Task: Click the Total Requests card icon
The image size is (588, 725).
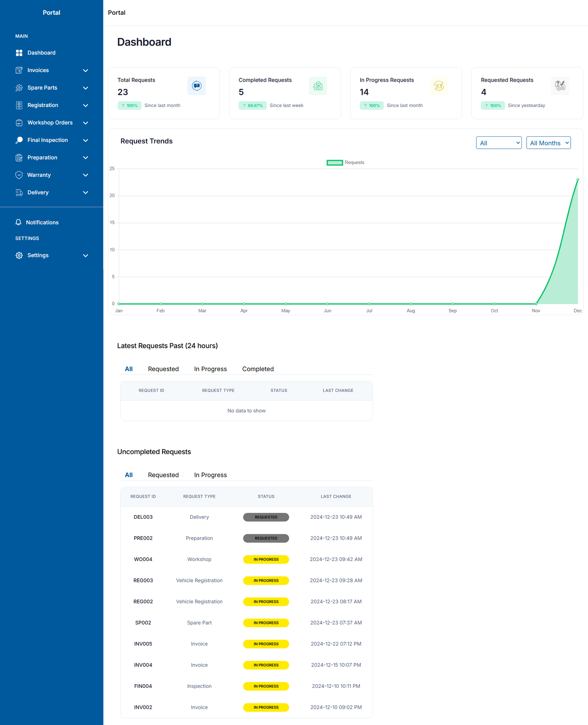Action: [197, 86]
